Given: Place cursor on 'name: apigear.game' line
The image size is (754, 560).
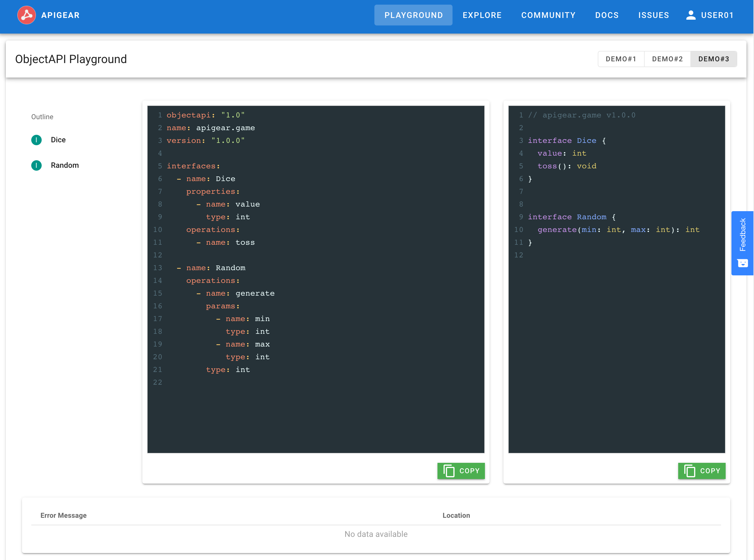Looking at the screenshot, I should (x=211, y=128).
